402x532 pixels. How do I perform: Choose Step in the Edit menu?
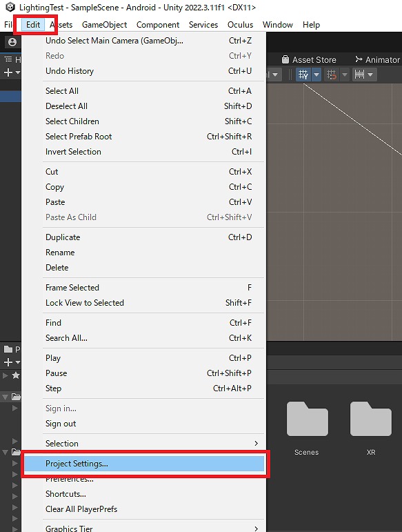click(144, 388)
